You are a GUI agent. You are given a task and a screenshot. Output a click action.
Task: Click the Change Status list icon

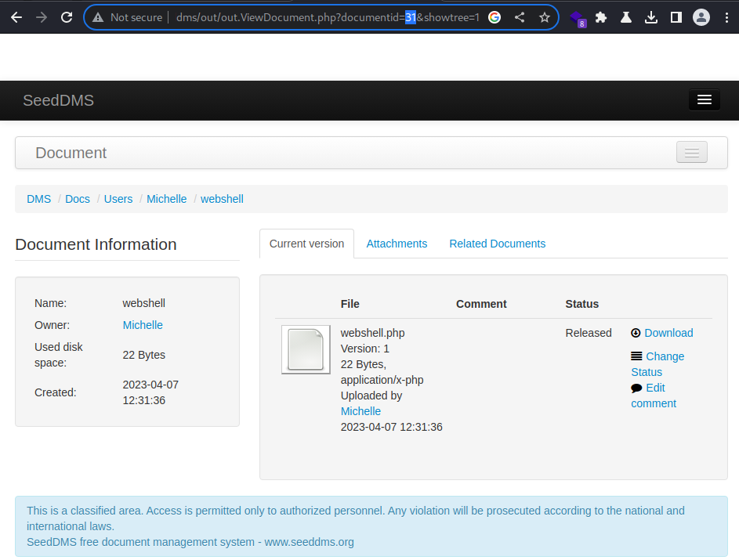(636, 356)
